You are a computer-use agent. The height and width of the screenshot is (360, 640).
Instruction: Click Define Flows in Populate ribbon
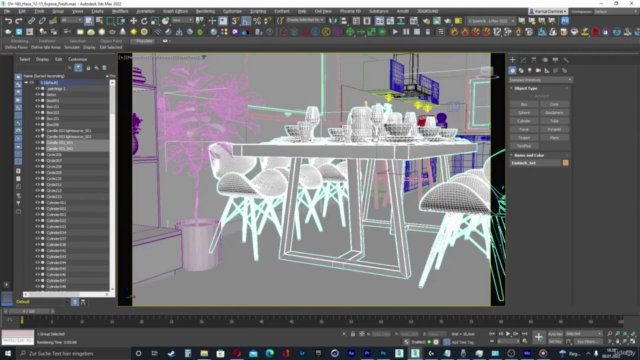pos(16,47)
